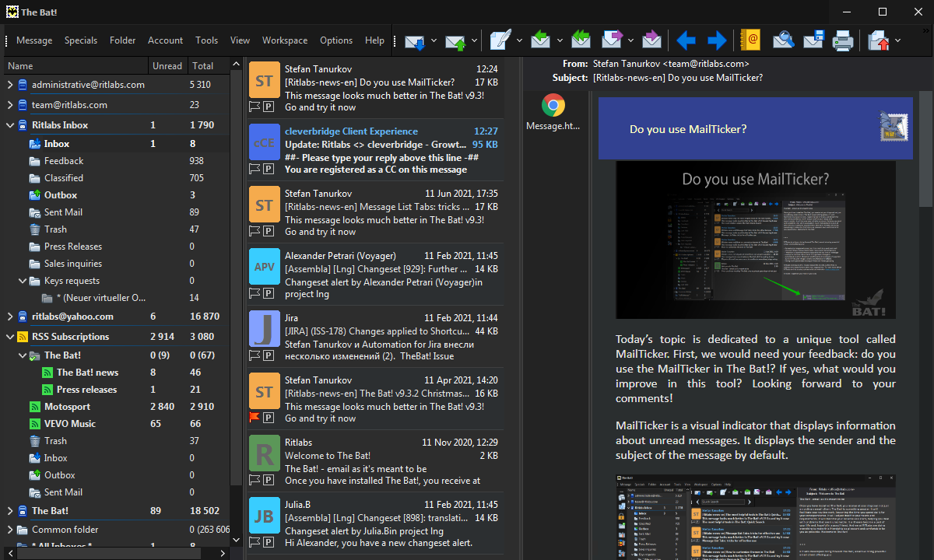Viewport: 934px width, 560px height.
Task: Click the folder tree scroll-up arrow
Action: tap(236, 65)
